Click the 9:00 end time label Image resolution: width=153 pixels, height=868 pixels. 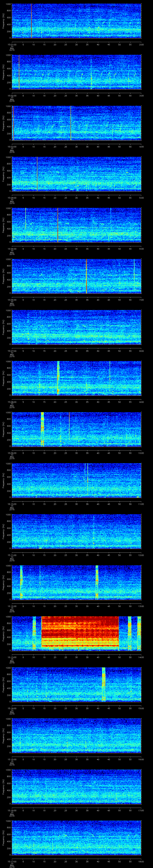141,402
